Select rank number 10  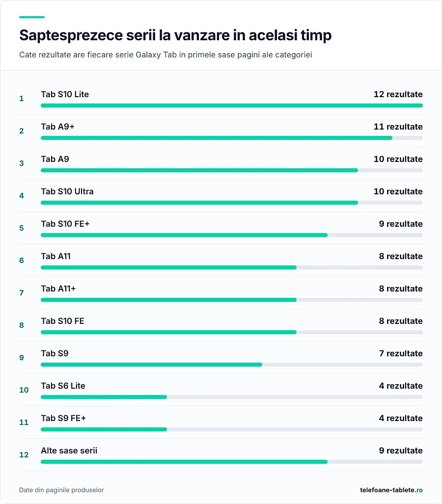24,390
